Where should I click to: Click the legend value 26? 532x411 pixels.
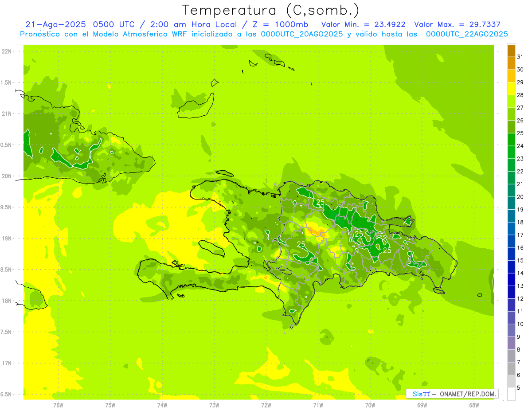coord(520,120)
